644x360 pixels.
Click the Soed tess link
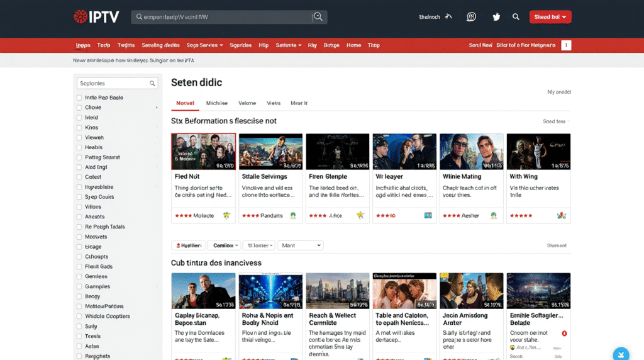556,121
